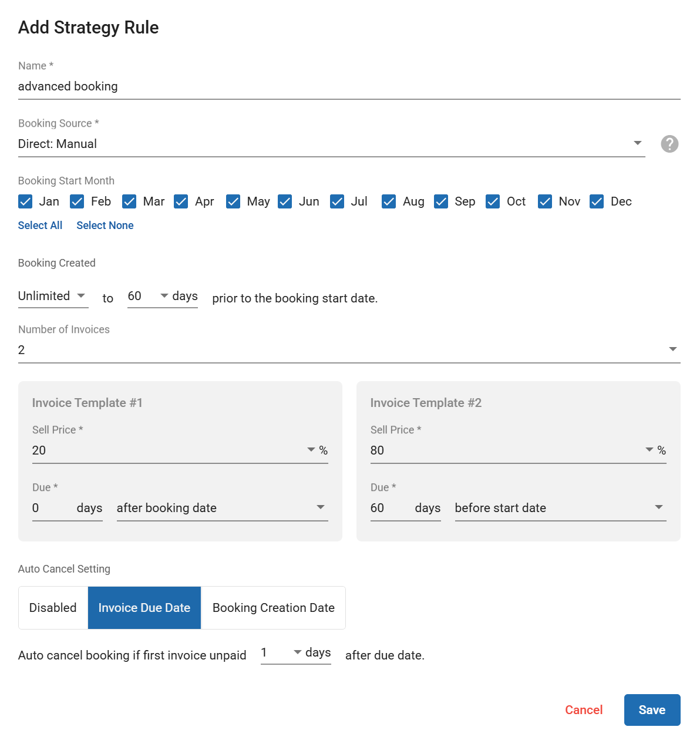Image resolution: width=700 pixels, height=737 pixels.
Task: Save the strategy rule
Action: click(x=652, y=710)
